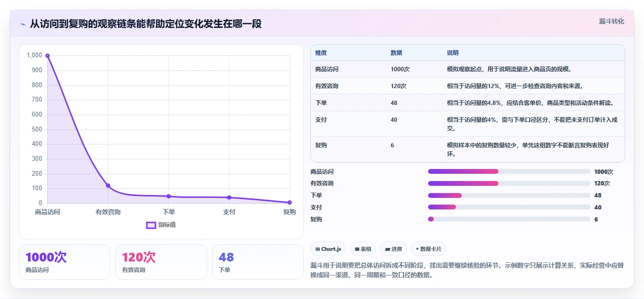Click the y-axis value 500
This screenshot has width=644, height=299.
37,130
